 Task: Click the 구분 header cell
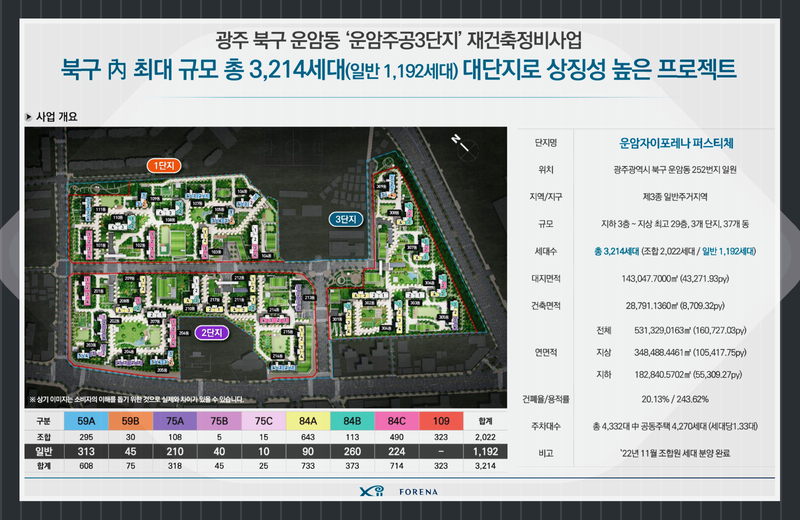(x=44, y=421)
